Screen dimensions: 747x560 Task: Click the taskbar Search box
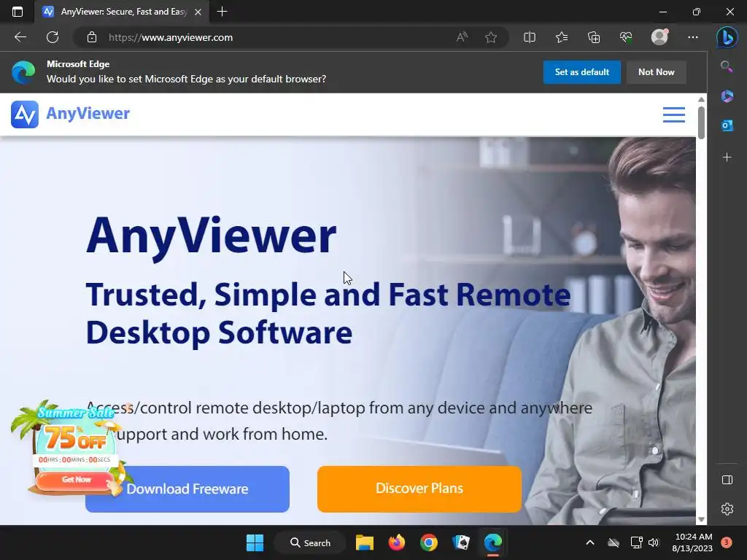point(310,542)
